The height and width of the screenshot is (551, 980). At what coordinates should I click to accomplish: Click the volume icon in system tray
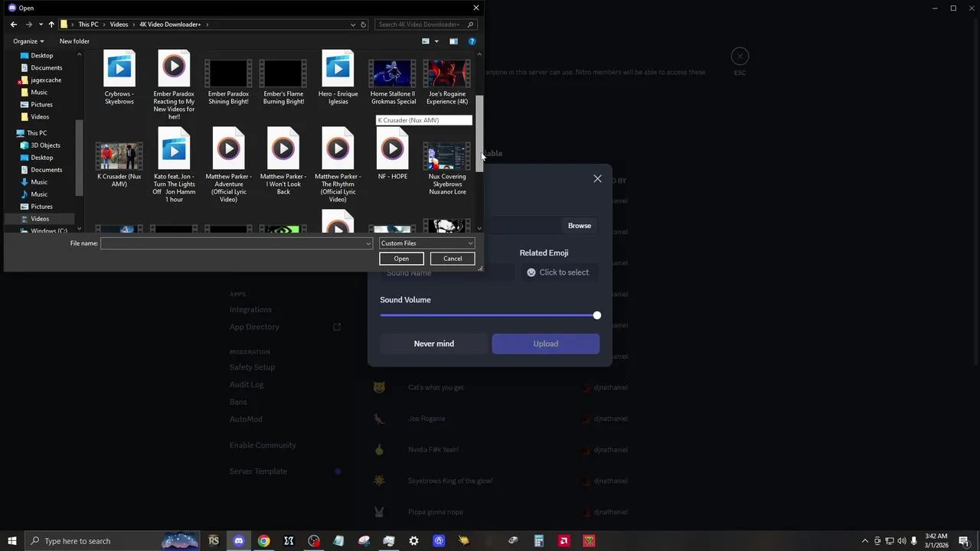[901, 541]
